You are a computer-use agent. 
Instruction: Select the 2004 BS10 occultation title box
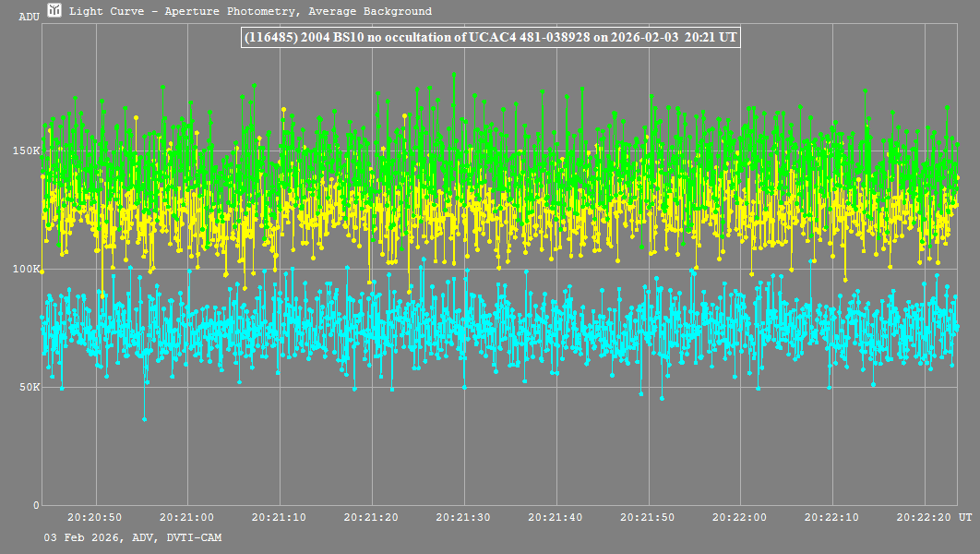coord(489,37)
